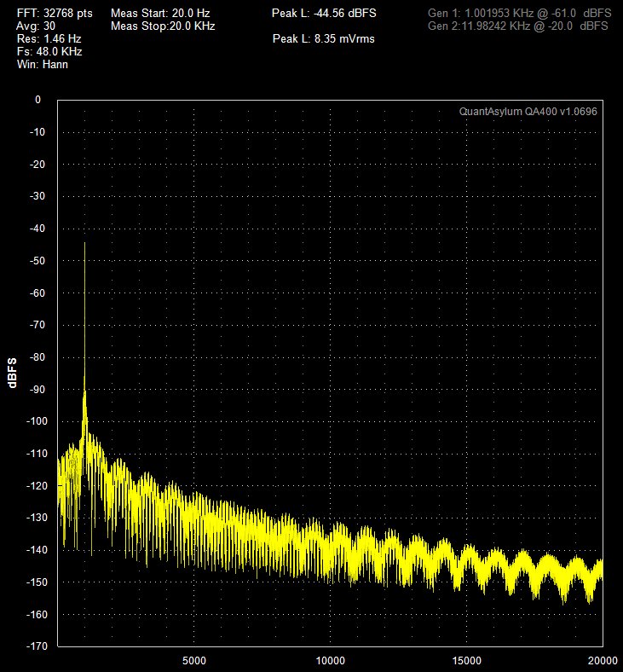Click the -60 y-axis label
Screen dimensions: 623x672
click(x=37, y=293)
